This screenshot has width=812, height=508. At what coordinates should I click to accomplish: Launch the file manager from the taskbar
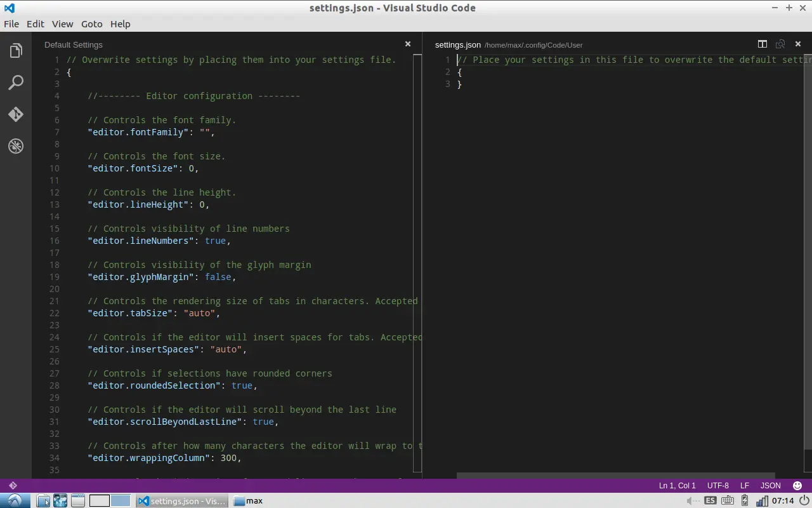pos(43,500)
